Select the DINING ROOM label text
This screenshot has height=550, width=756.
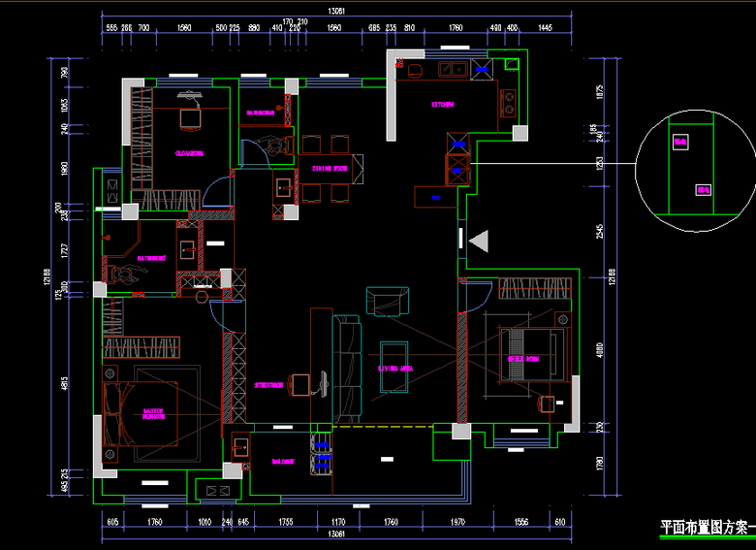pyautogui.click(x=330, y=167)
